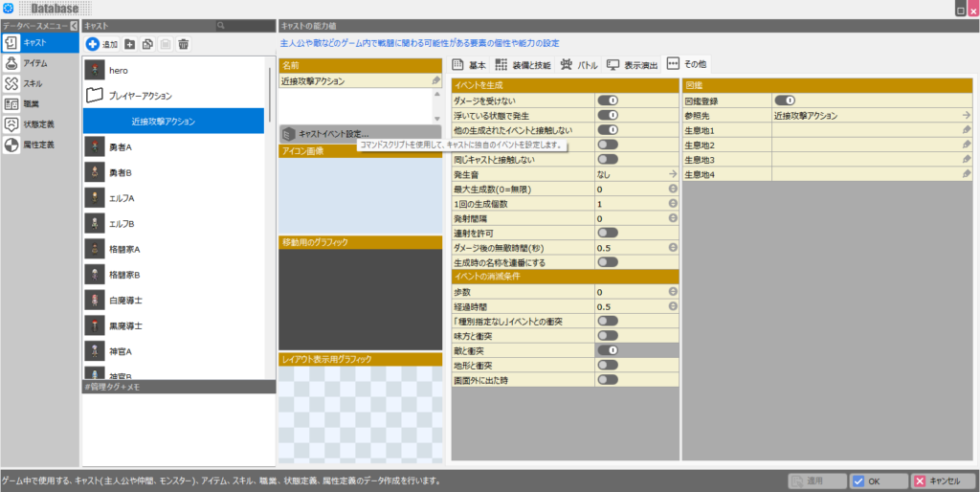Image resolution: width=980 pixels, height=492 pixels.
Task: Open the 発生音 selection arrow
Action: tap(673, 174)
